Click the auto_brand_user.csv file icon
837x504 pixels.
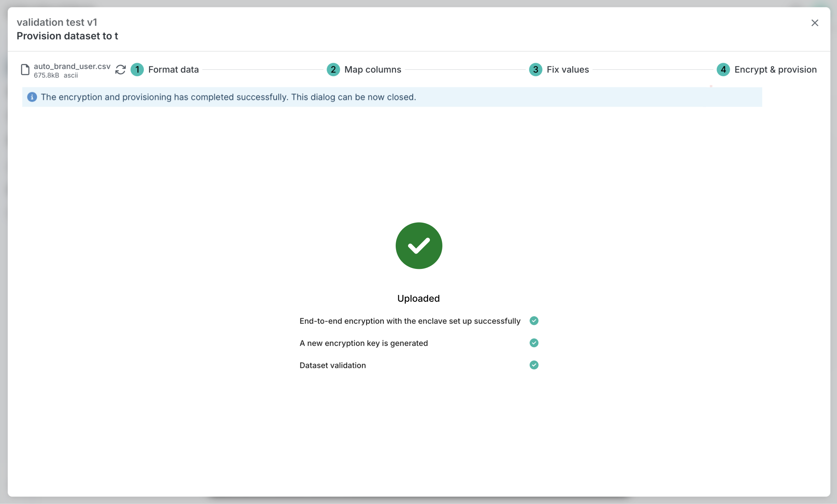click(x=25, y=69)
